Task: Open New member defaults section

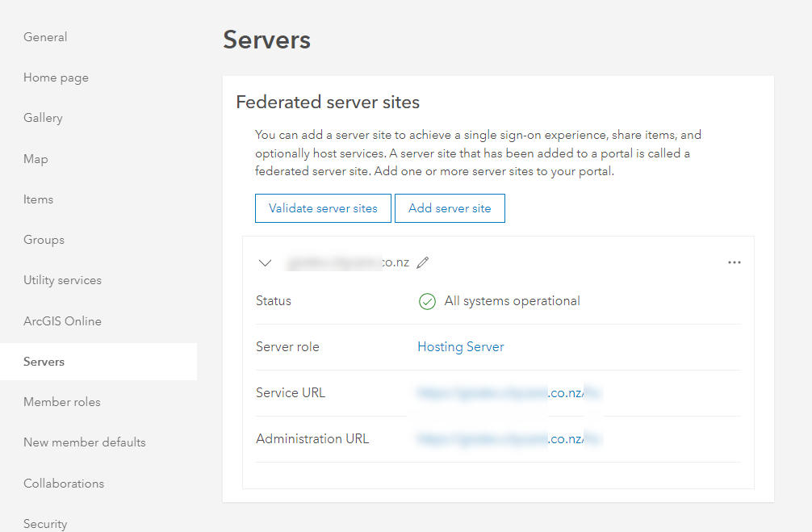Action: click(x=84, y=442)
